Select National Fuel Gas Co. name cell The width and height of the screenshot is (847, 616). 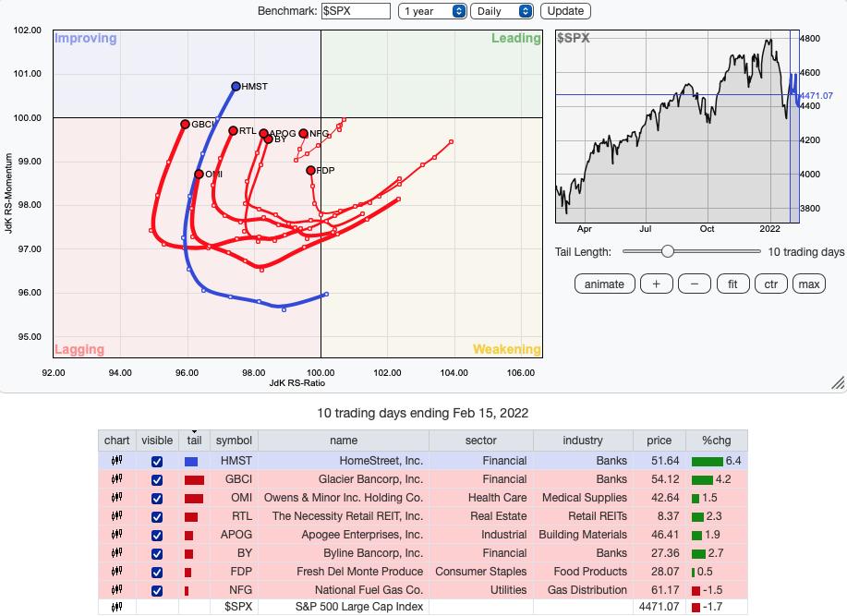pos(344,589)
